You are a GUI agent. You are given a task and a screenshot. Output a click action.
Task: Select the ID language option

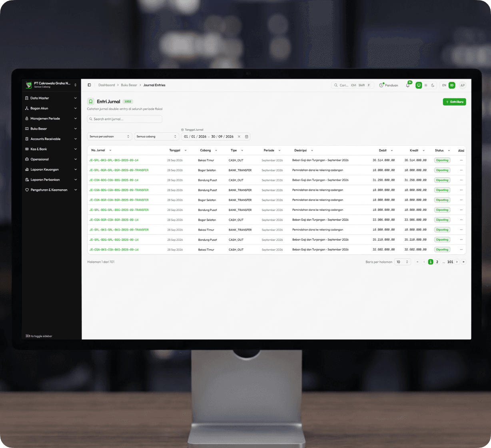coord(452,85)
